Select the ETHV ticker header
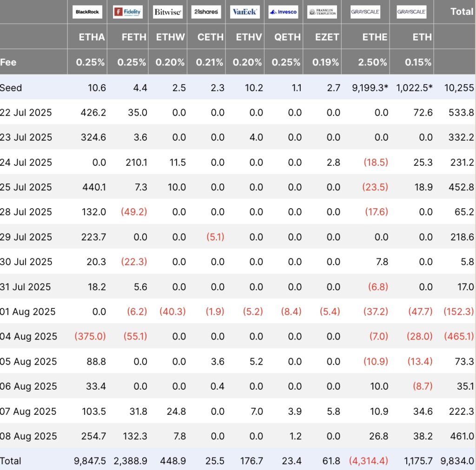This screenshot has height=470, width=476. (249, 37)
